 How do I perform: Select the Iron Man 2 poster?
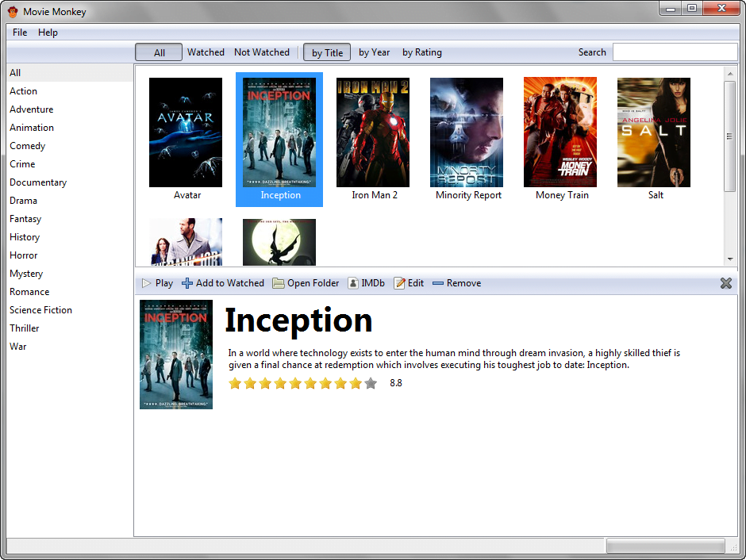(373, 132)
